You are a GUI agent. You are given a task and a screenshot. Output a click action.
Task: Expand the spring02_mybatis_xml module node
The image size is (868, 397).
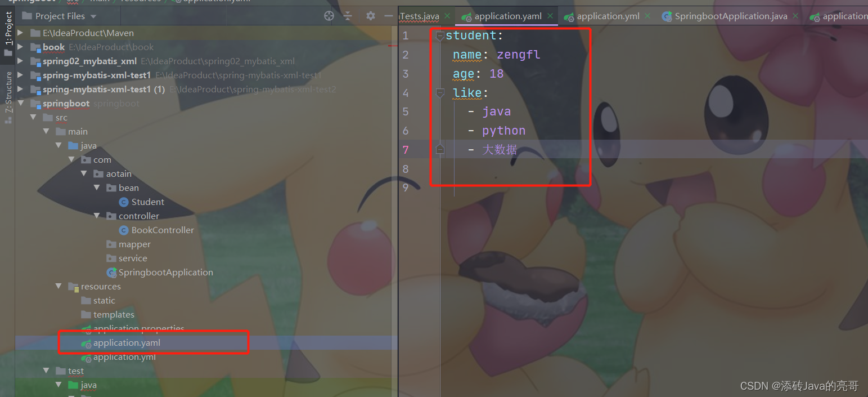tap(21, 61)
